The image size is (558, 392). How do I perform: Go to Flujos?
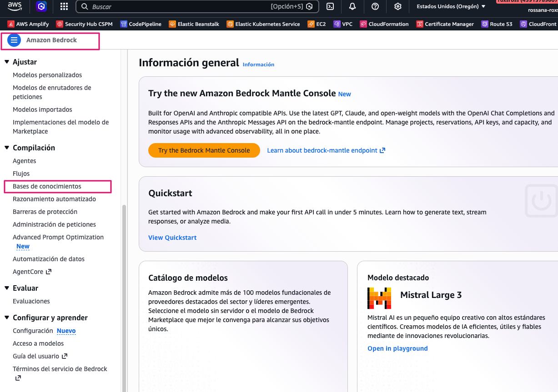(21, 174)
